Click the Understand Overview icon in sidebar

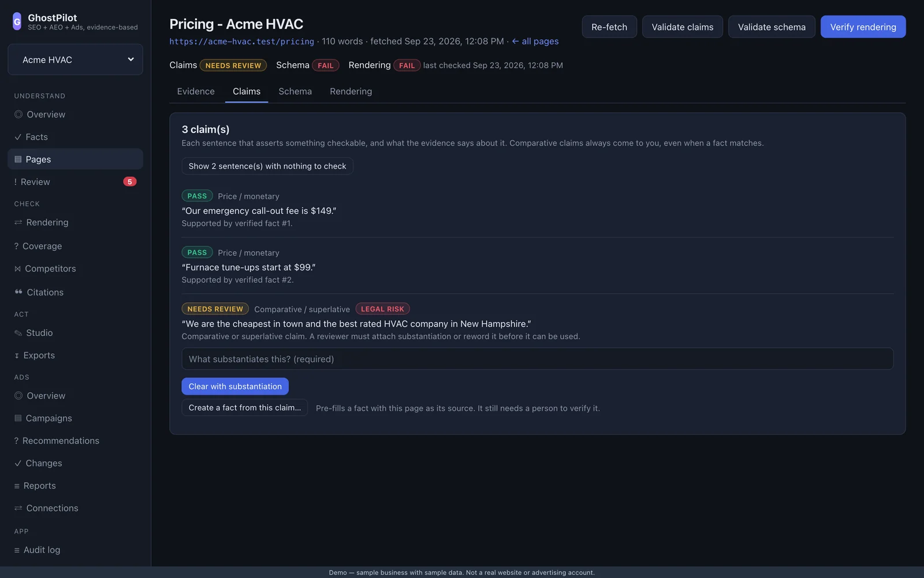click(18, 114)
